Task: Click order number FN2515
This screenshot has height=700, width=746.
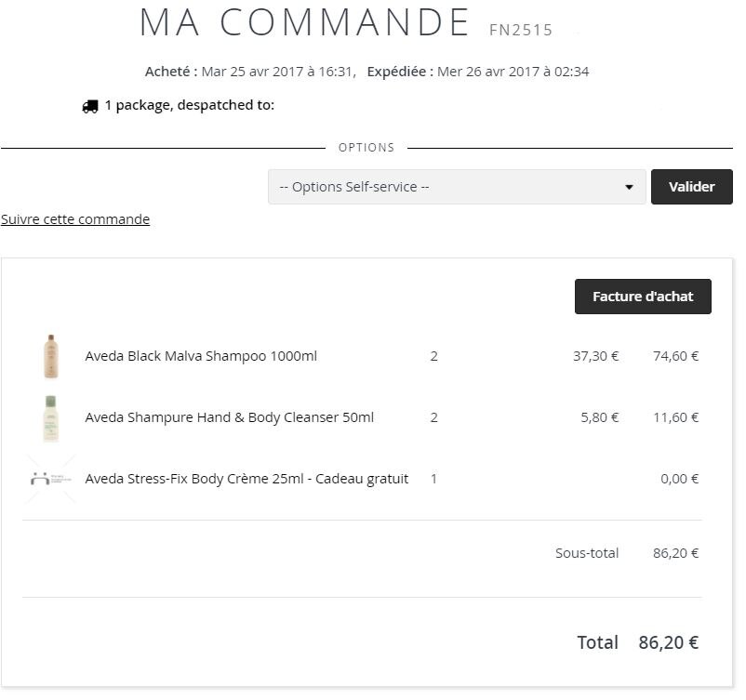Action: point(521,31)
